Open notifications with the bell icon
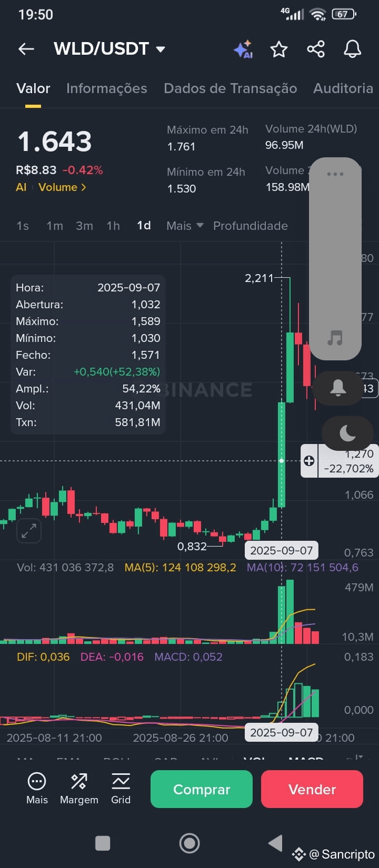 352,49
